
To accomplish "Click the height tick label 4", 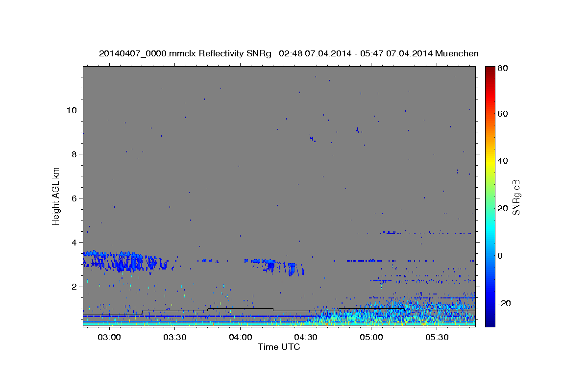I will pyautogui.click(x=74, y=243).
